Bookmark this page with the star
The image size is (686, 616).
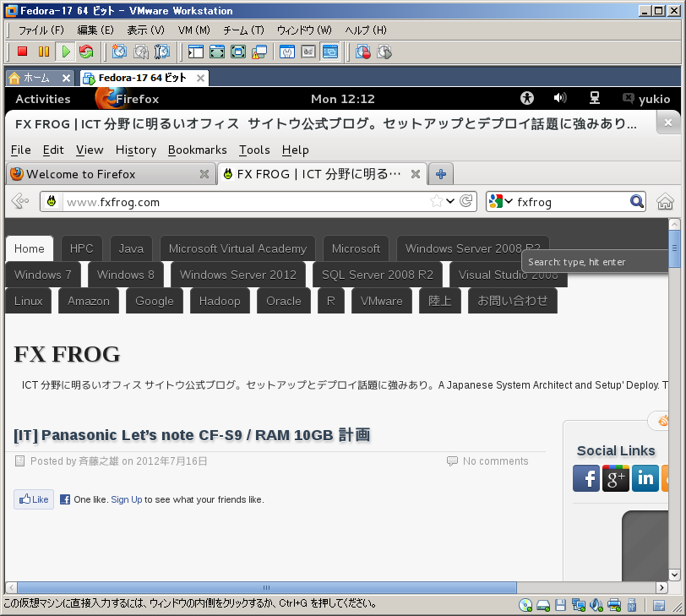pos(436,202)
